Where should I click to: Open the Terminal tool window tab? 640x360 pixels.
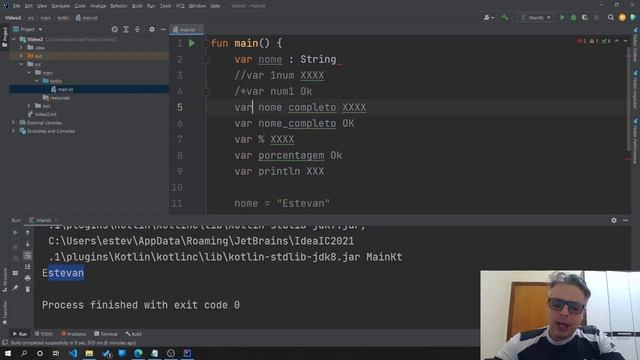click(x=106, y=334)
